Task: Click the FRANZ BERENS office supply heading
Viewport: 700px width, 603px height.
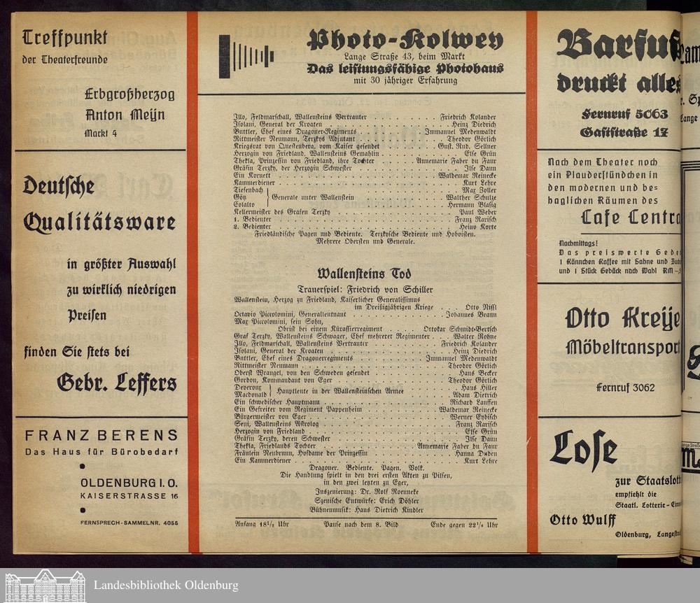Action: [101, 435]
